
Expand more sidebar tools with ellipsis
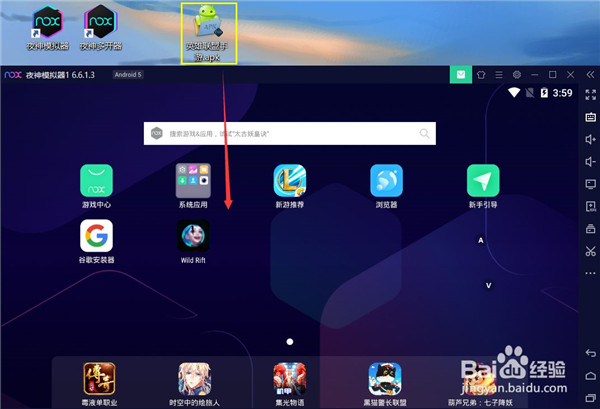(x=589, y=272)
